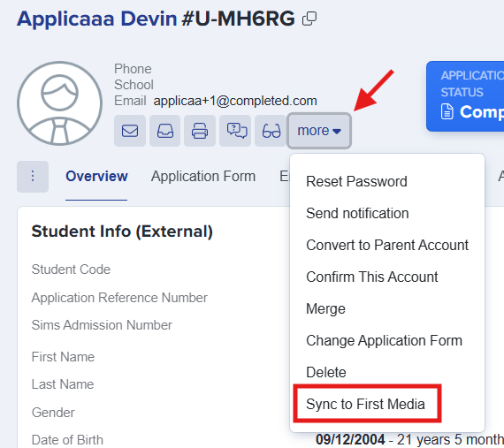Click the glasses impersonate icon
504x448 pixels.
coord(271,131)
